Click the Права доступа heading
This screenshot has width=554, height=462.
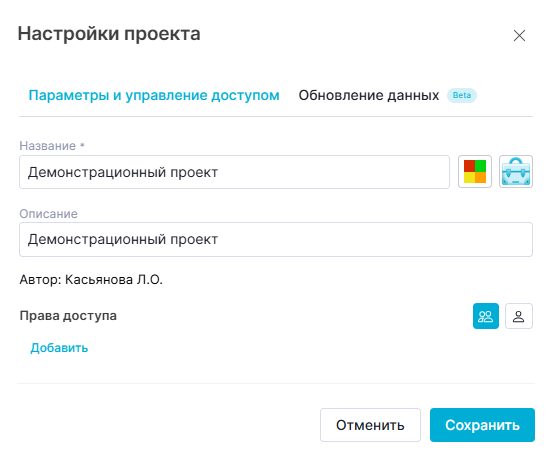[68, 316]
